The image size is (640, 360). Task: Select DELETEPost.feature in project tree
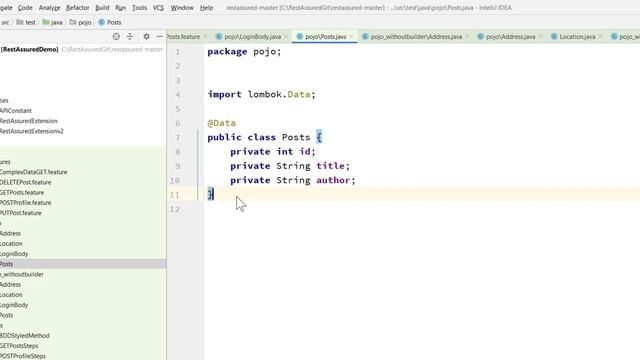pos(25,182)
